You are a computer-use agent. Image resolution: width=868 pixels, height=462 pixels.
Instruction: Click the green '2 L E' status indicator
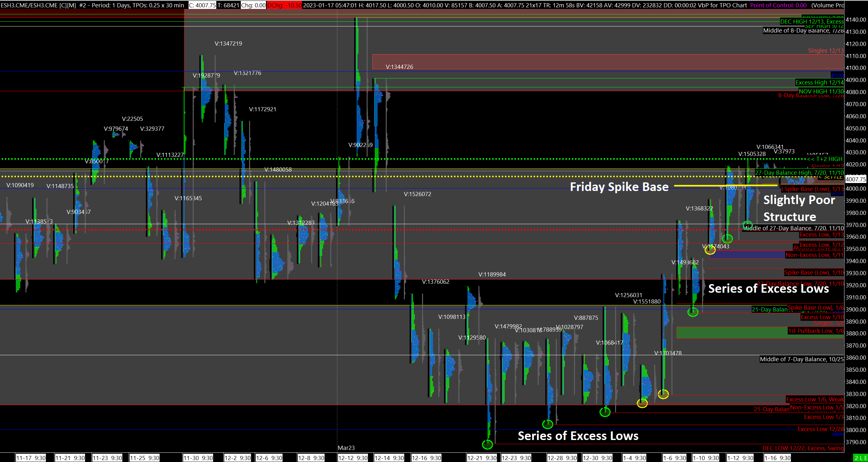(x=860, y=458)
